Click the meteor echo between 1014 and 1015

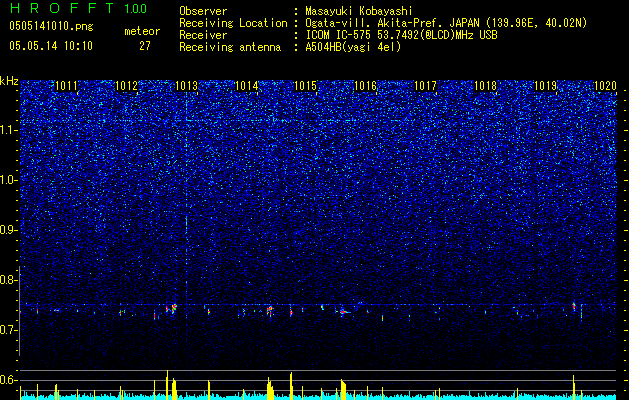[270, 310]
